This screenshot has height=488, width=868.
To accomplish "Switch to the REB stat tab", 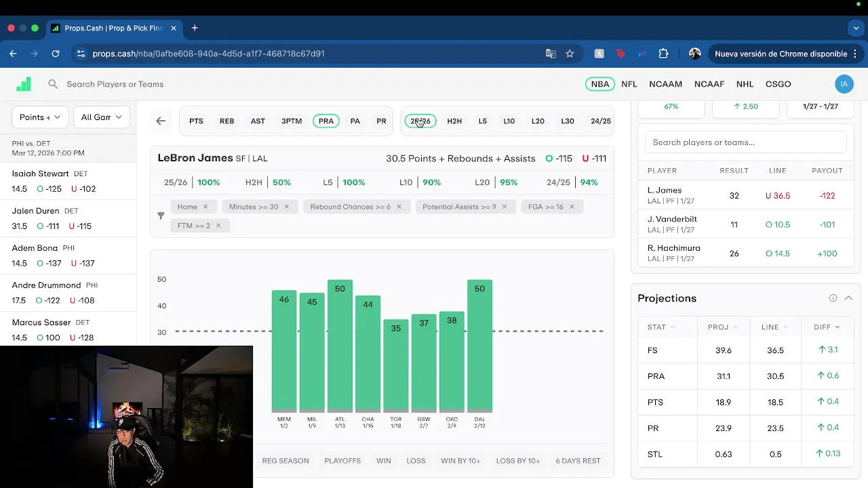I will (x=226, y=121).
